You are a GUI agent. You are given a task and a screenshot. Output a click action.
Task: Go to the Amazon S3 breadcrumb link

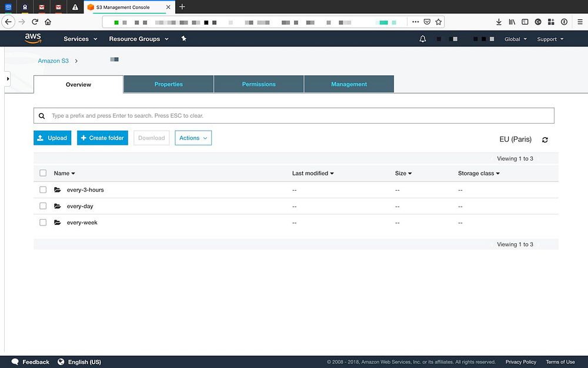[x=54, y=61]
